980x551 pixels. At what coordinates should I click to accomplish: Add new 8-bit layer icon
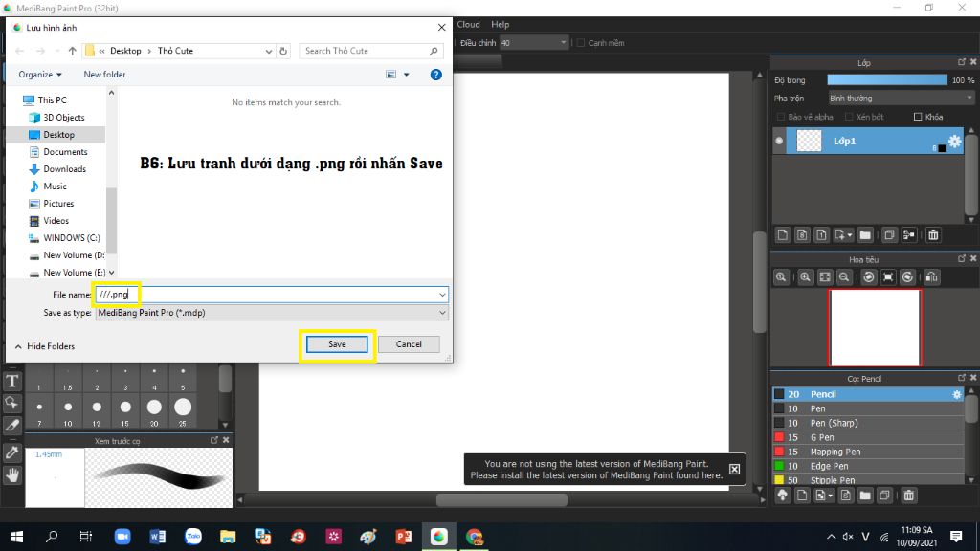(x=802, y=235)
